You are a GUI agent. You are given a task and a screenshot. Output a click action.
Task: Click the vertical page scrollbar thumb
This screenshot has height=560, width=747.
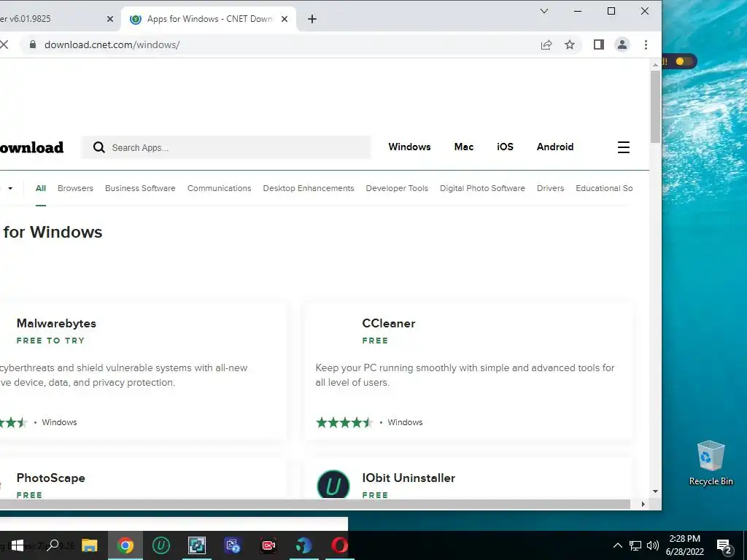coord(656,106)
